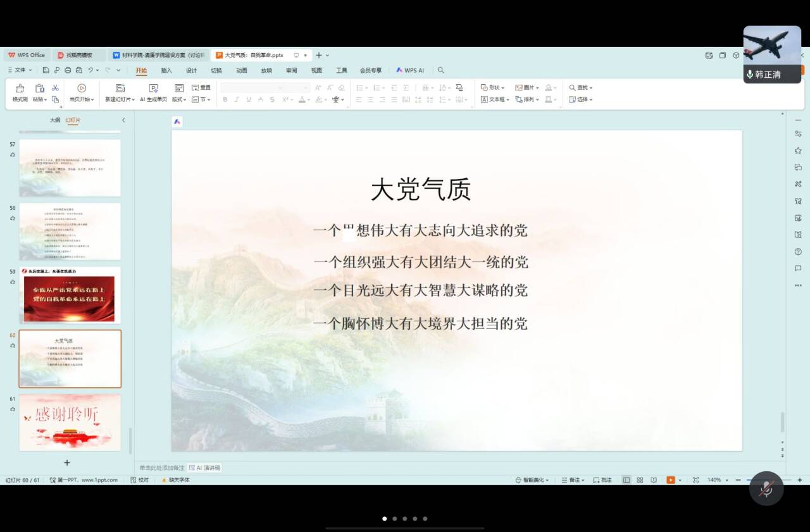Click the play slideshow icon in status bar
The height and width of the screenshot is (532, 810).
(670, 480)
